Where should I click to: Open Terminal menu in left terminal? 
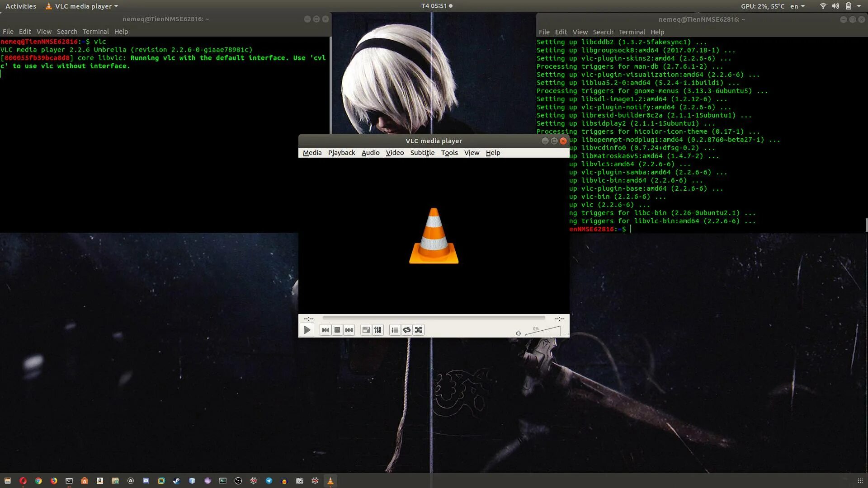(x=95, y=32)
